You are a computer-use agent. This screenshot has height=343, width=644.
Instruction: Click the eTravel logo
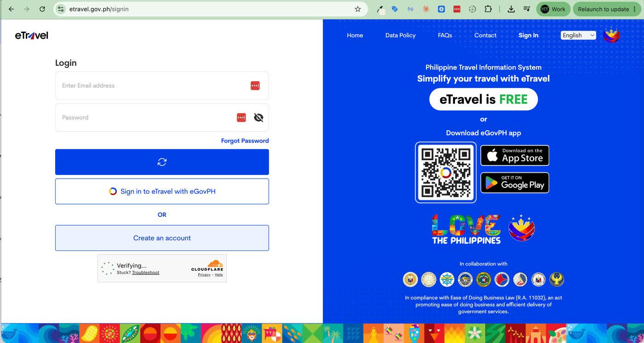pyautogui.click(x=31, y=35)
